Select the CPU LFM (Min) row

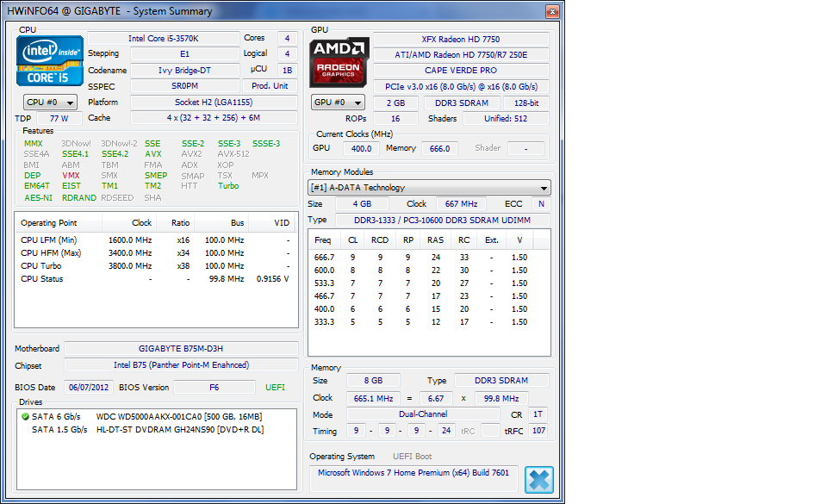click(x=156, y=240)
